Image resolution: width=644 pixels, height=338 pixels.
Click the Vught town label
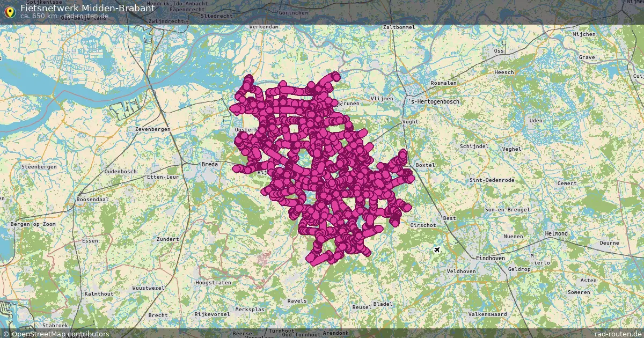[x=410, y=122]
